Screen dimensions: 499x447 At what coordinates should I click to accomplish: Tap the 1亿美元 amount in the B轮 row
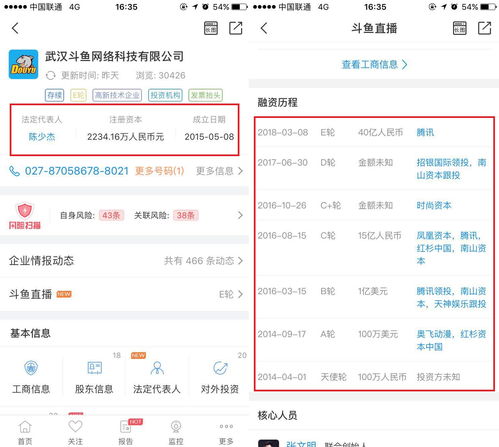373,291
